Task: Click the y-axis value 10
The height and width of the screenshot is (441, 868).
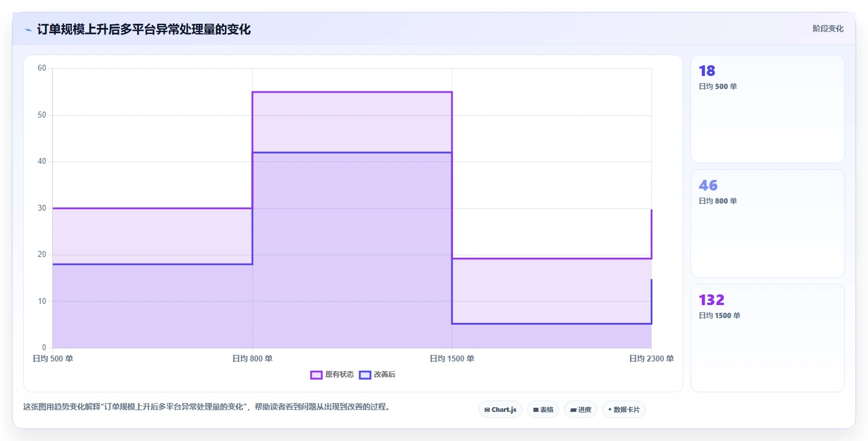Action: tap(42, 301)
